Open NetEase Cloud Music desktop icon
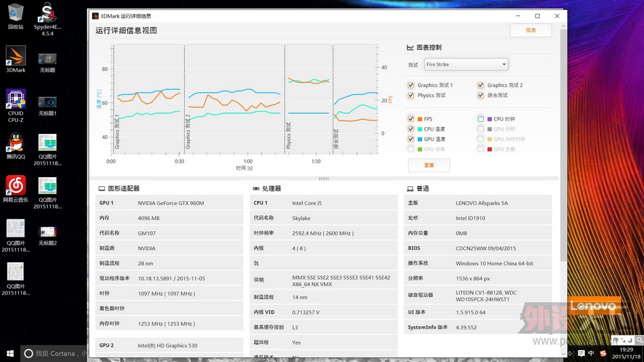The image size is (644, 362). pyautogui.click(x=16, y=189)
